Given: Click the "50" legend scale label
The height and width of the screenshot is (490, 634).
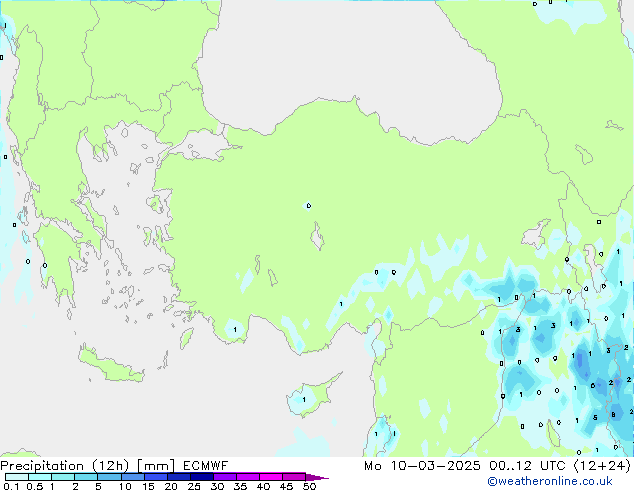Looking at the screenshot, I should 309,486.
